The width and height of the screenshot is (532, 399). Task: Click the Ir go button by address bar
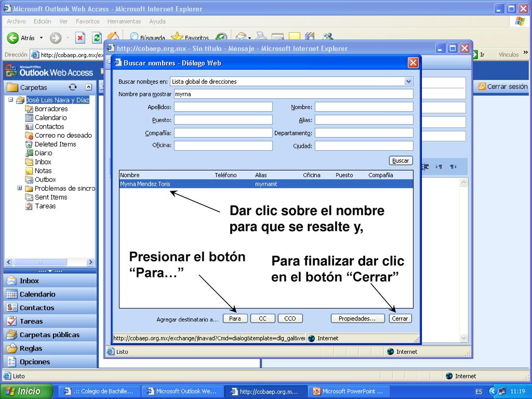coord(479,54)
